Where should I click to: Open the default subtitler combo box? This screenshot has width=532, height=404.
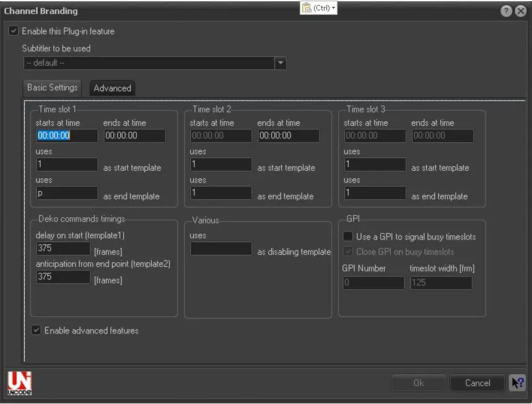tap(149, 63)
